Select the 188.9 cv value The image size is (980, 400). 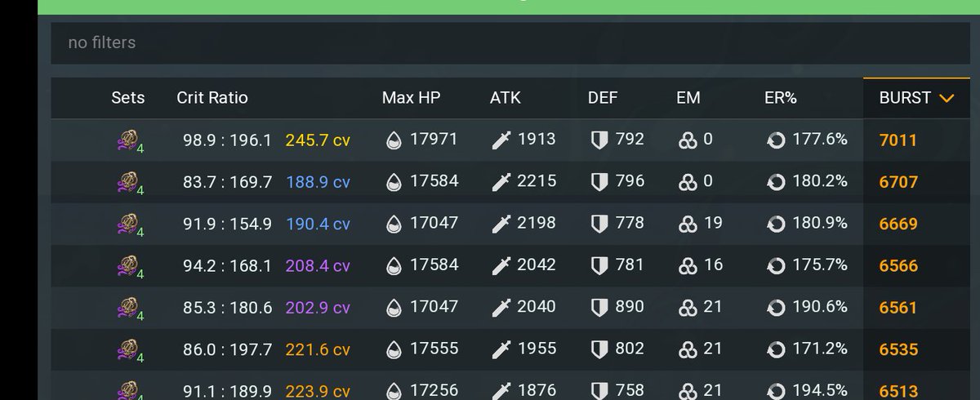click(318, 182)
